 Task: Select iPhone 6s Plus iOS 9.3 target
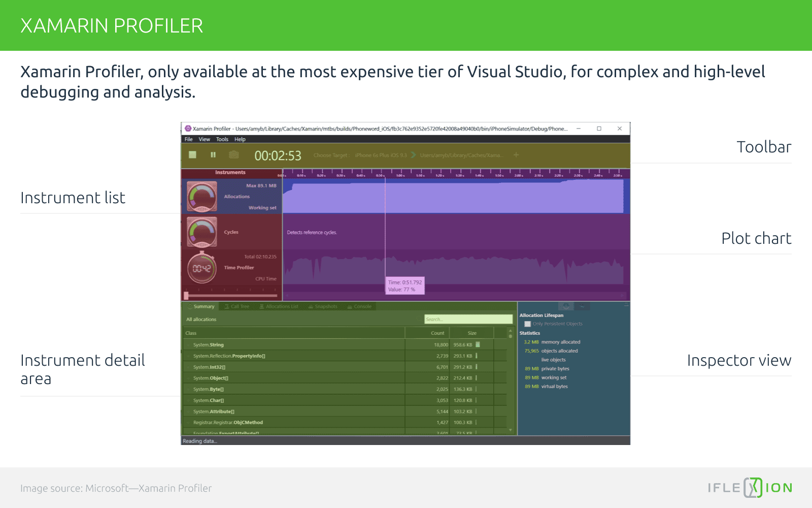pos(381,155)
